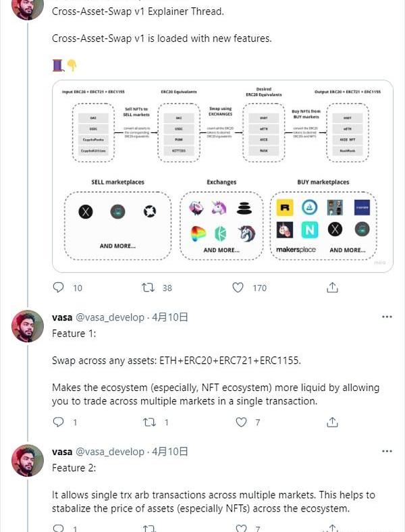The image size is (405, 532).
Task: Share the Cross-Asset-Swap Explainer Thread tweet
Action: pos(332,288)
